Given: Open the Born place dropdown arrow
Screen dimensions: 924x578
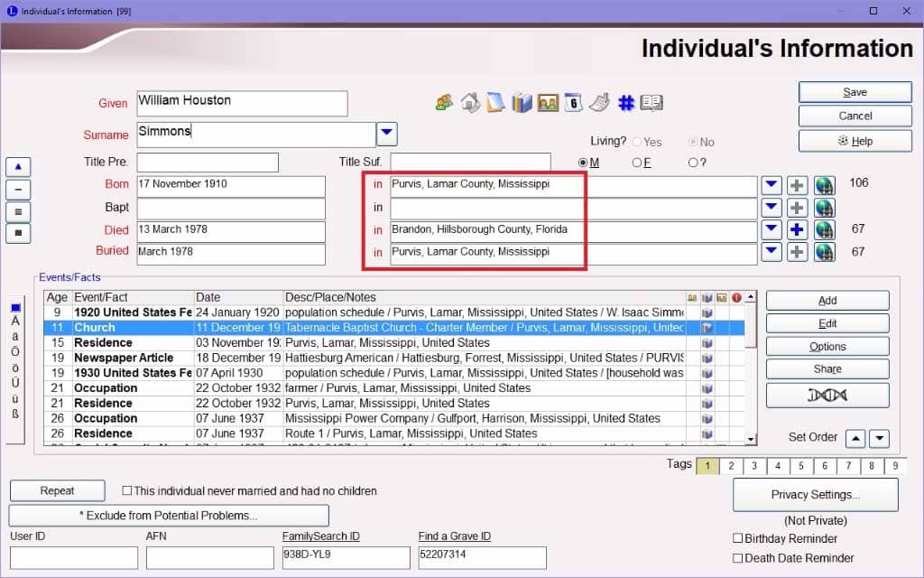Looking at the screenshot, I should pyautogui.click(x=772, y=185).
